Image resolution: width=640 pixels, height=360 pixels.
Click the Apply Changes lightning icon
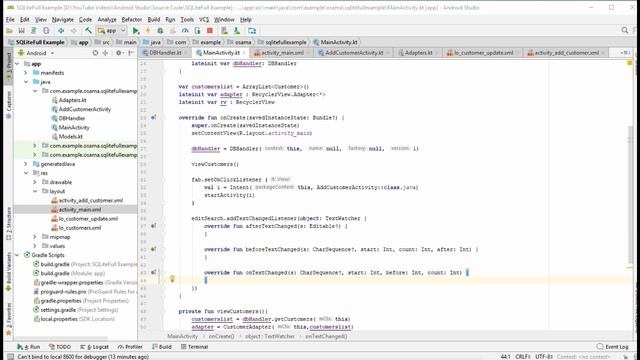[x=148, y=31]
